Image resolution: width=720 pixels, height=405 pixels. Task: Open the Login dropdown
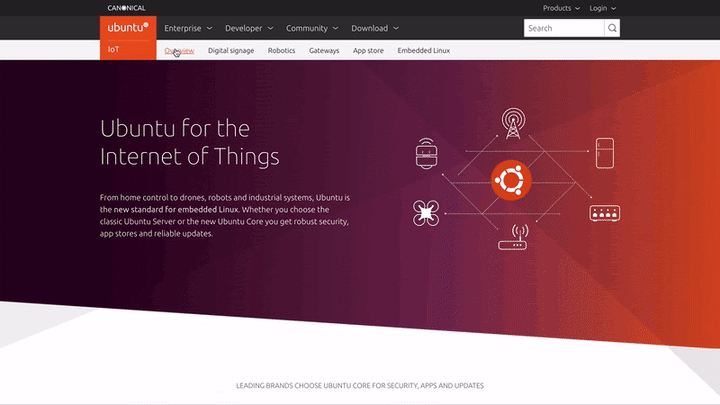click(602, 8)
